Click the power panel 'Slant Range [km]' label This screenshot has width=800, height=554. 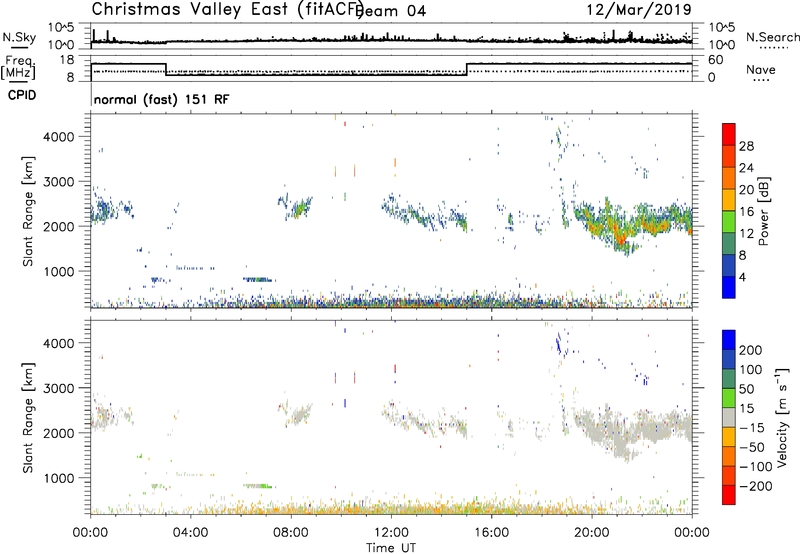click(x=28, y=211)
